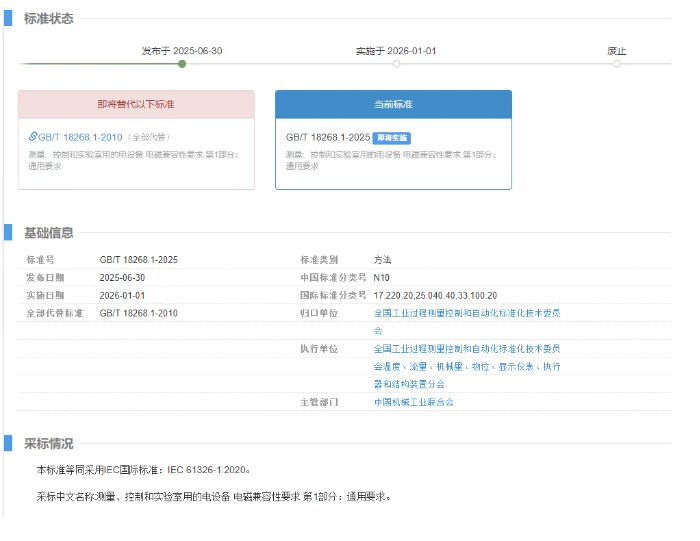This screenshot has height=541, width=700.
Task: Open the GB/T 18268.1-2010 replaced standard link
Action: 79,136
